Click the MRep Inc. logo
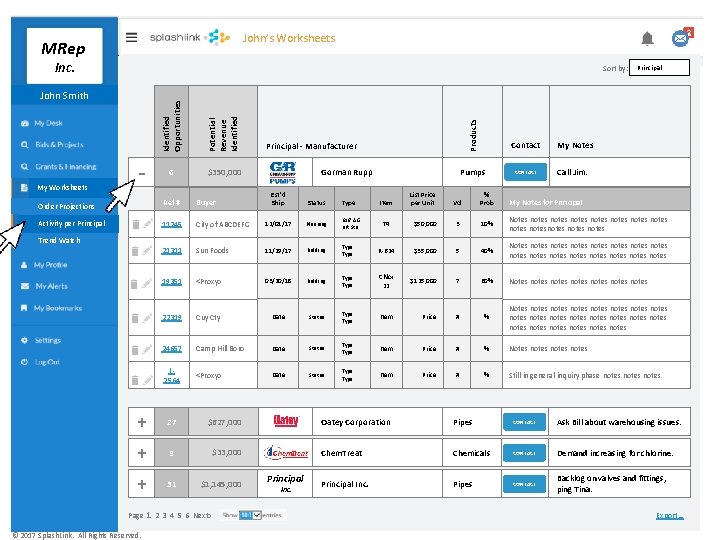The image size is (720, 540). (x=64, y=56)
